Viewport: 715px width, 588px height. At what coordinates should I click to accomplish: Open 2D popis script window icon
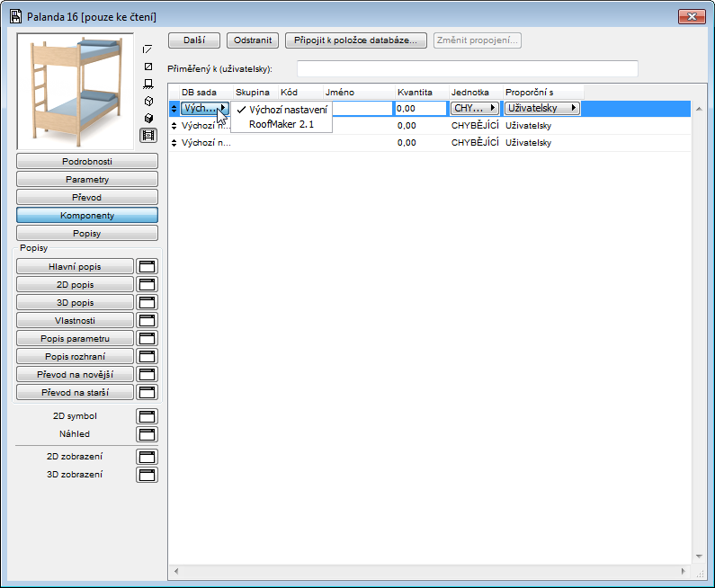[147, 284]
